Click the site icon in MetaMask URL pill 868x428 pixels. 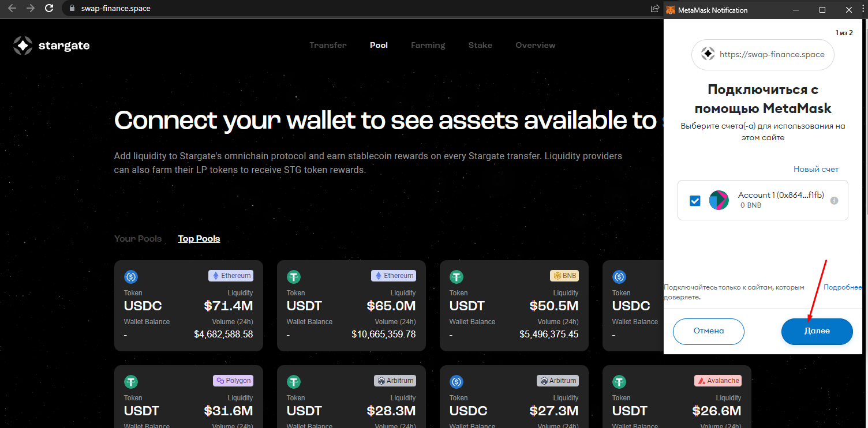pyautogui.click(x=708, y=54)
